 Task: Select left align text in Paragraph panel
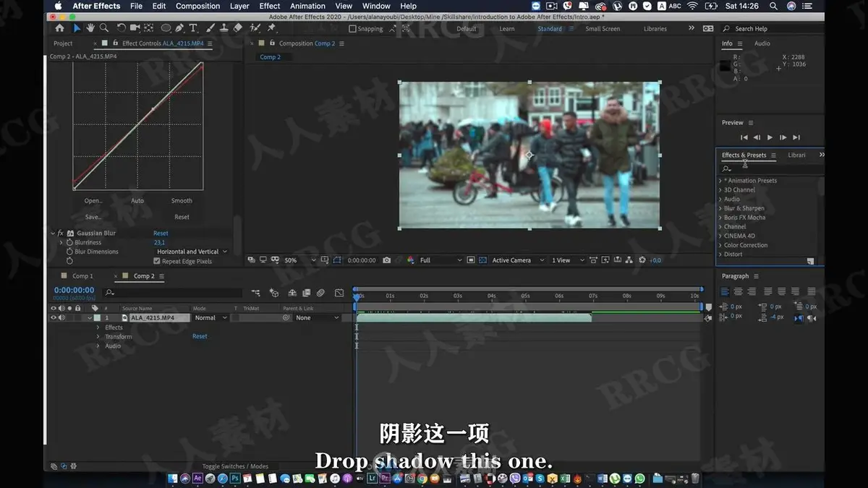pos(725,291)
